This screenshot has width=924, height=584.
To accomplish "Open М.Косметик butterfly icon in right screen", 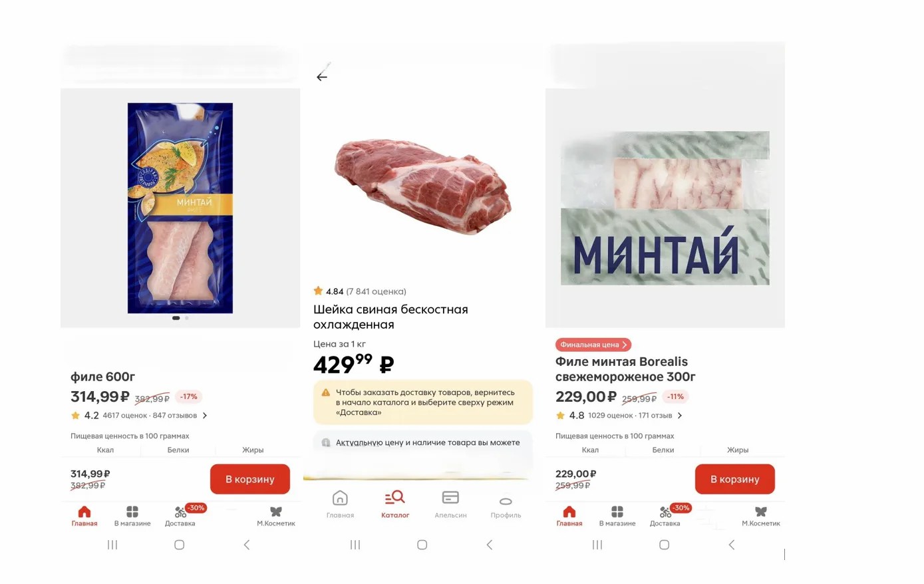I will 761,516.
